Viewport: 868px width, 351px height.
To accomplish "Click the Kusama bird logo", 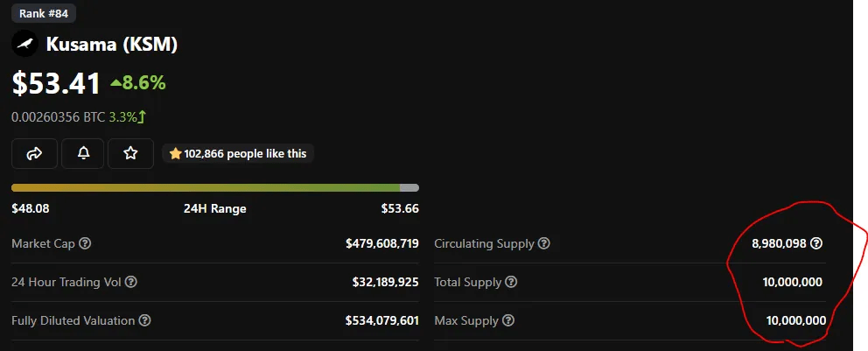I will (24, 44).
